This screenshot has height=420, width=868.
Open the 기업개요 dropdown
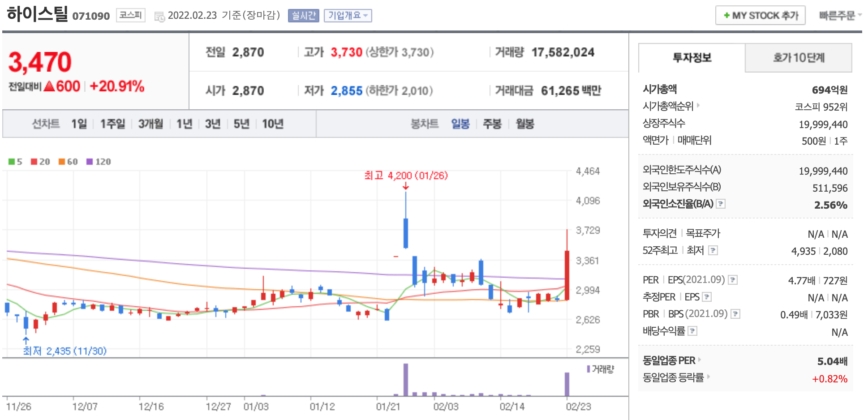pyautogui.click(x=348, y=16)
